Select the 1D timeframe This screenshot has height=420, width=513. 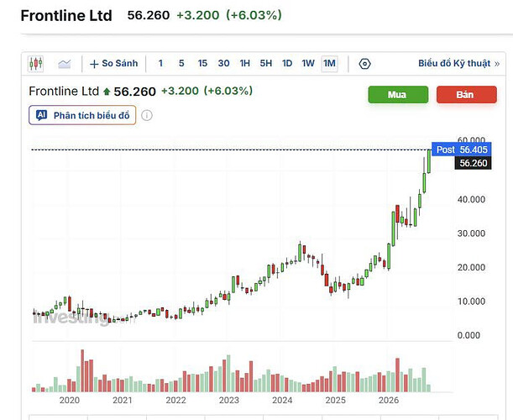coord(287,64)
